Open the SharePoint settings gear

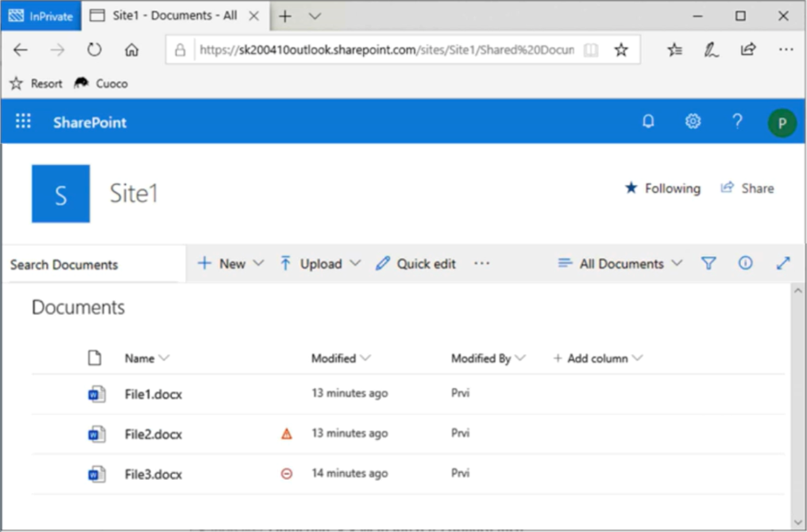(x=692, y=122)
